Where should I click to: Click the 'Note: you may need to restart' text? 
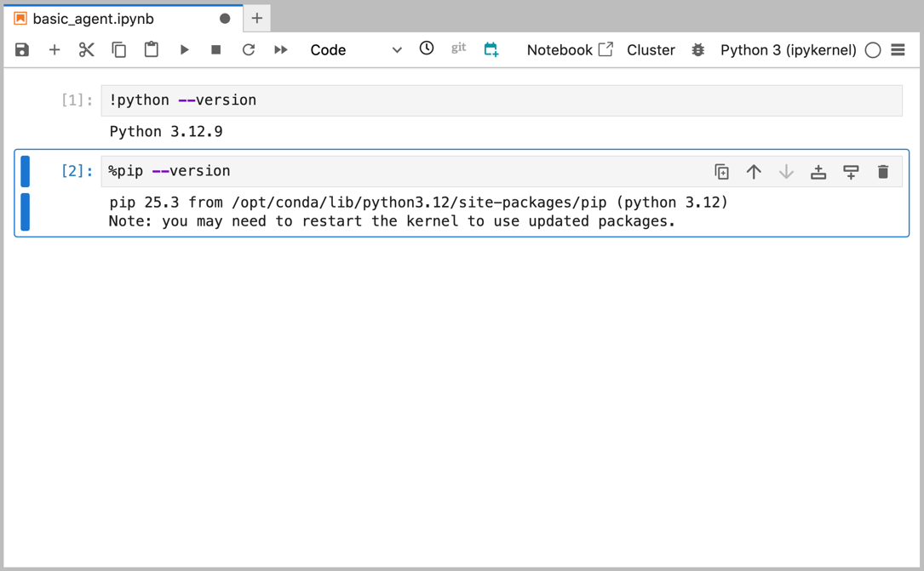click(392, 221)
